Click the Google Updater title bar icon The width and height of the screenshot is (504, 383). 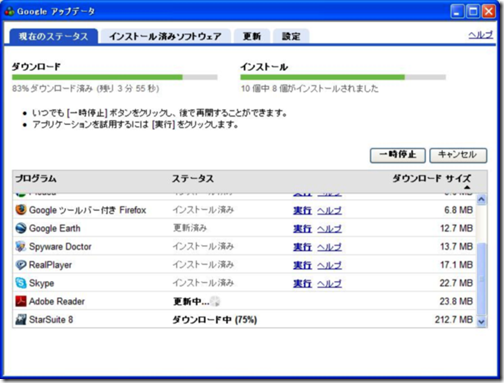click(9, 11)
